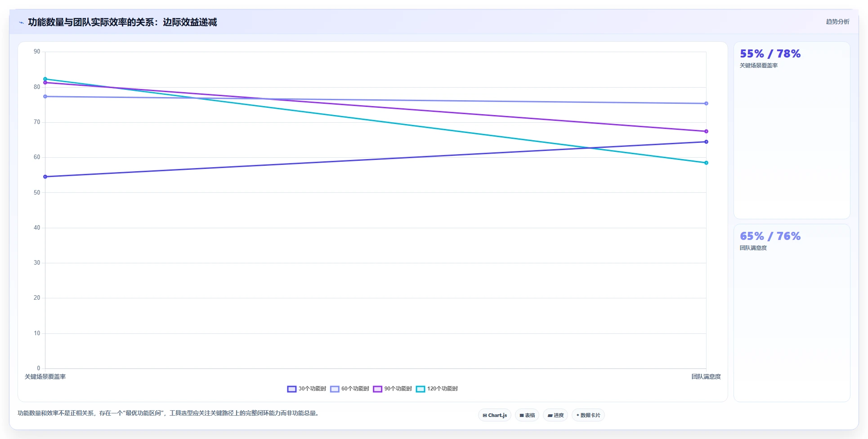Click the 关键场景覆盖率 x-axis label

[x=45, y=377]
